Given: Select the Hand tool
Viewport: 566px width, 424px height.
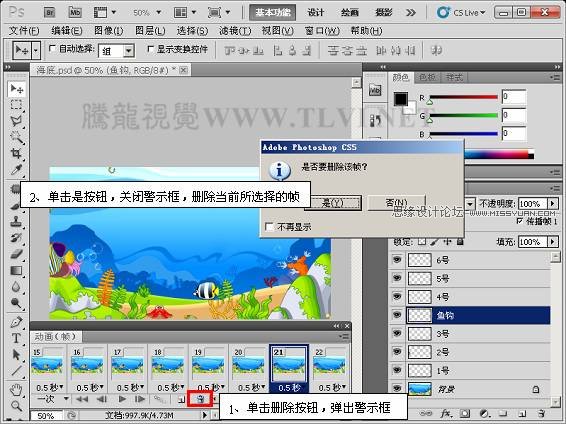Looking at the screenshot, I should tap(16, 390).
